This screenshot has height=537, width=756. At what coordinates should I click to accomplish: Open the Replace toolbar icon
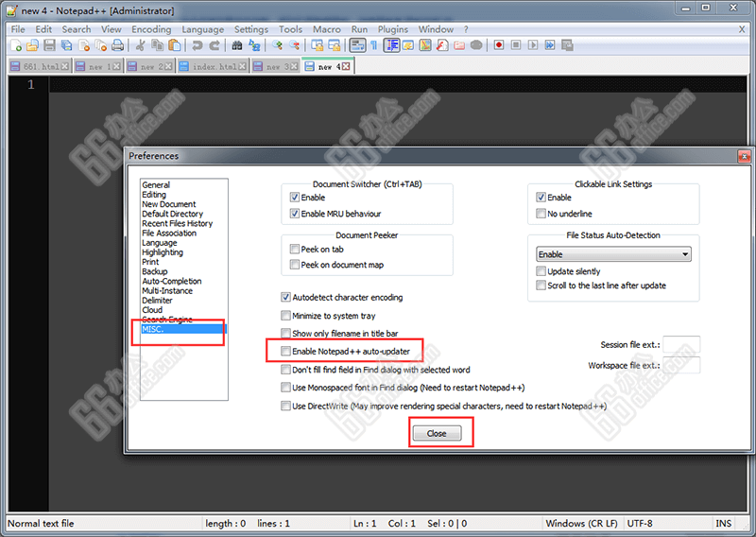(x=254, y=45)
